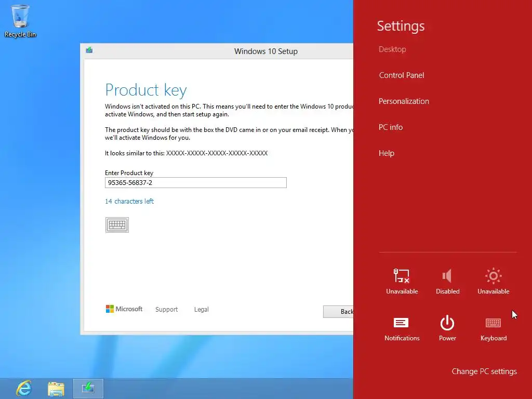The image size is (532, 399).
Task: Choose Help in the Settings charm
Action: point(387,153)
